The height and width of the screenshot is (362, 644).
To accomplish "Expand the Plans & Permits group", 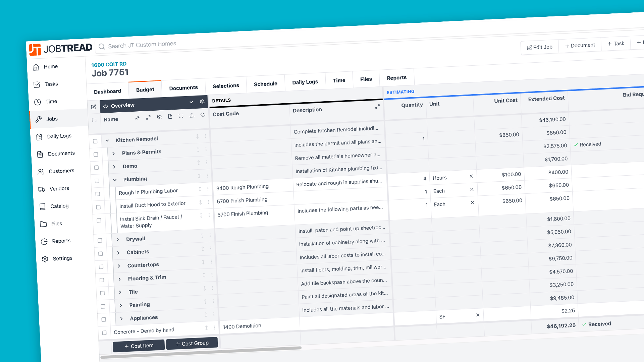I will point(114,154).
